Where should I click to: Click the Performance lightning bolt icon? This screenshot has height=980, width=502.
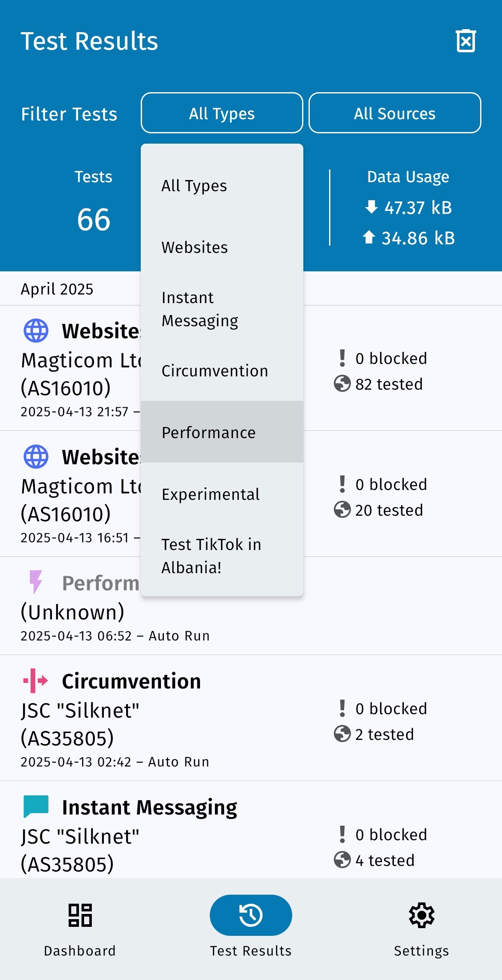click(x=36, y=582)
